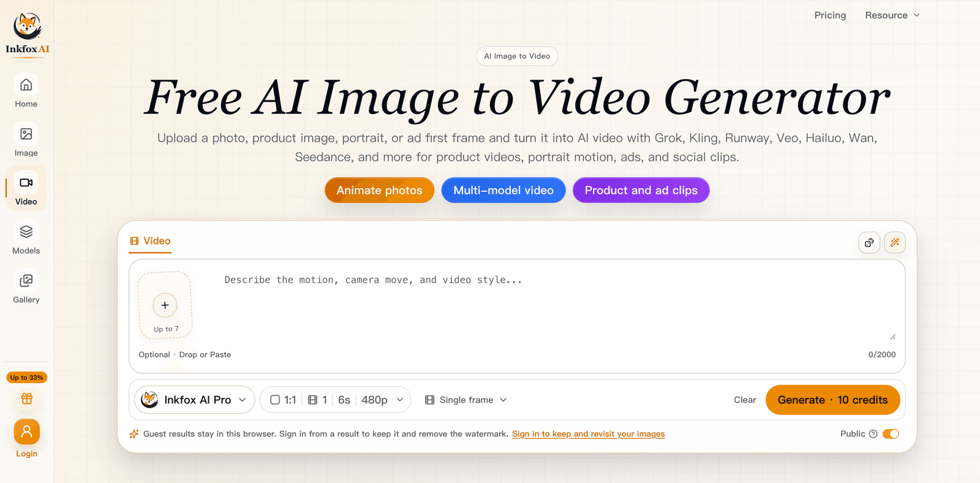The image size is (980, 483).
Task: Click the Inkfox AI fox logo
Action: 27,34
